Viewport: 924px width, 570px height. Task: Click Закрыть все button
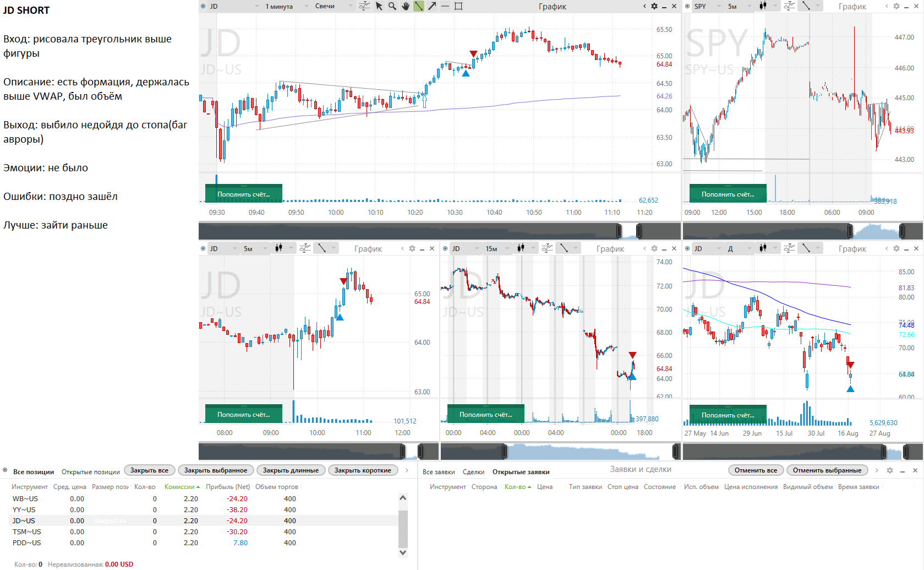149,470
